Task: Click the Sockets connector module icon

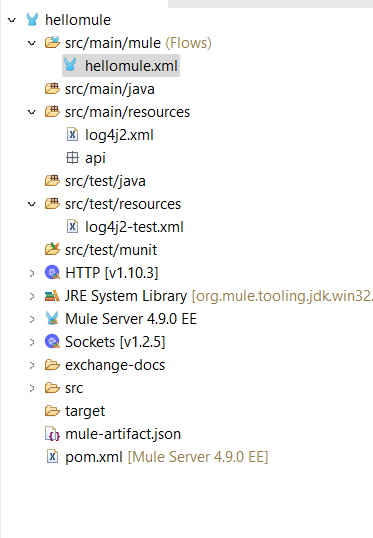Action: point(52,342)
